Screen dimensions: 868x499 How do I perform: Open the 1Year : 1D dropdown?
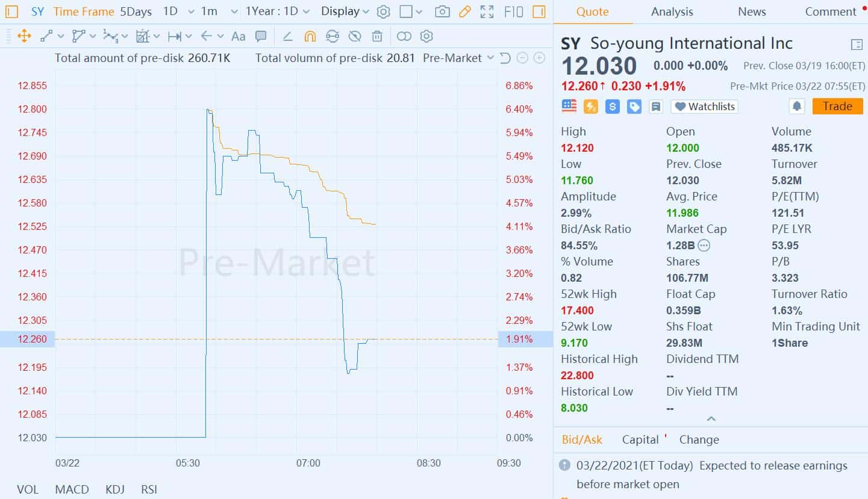point(278,11)
